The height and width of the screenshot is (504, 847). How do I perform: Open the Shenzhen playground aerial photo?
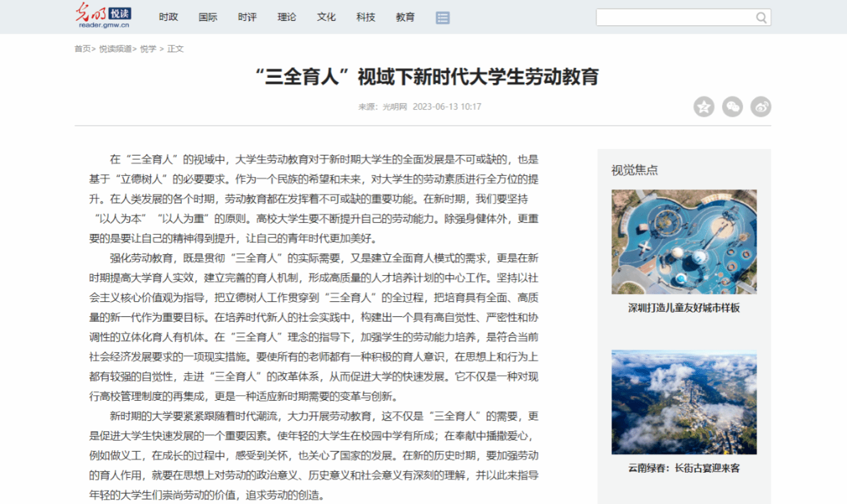click(x=684, y=242)
